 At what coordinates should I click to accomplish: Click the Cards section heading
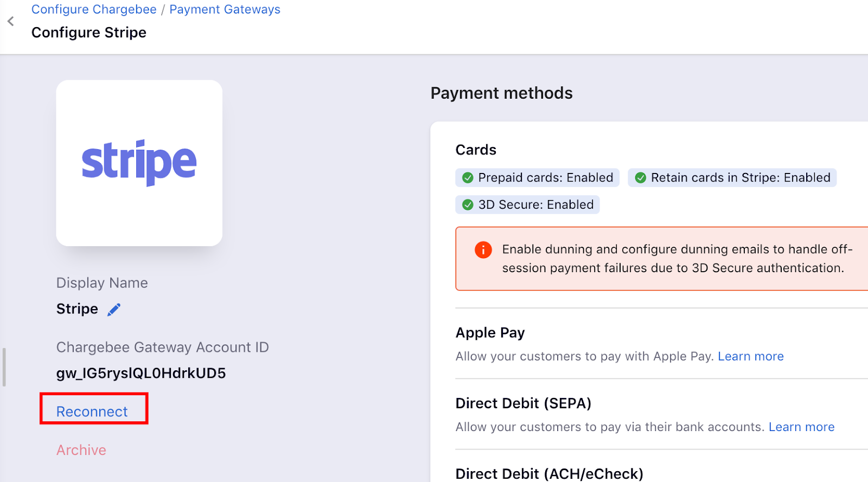click(476, 150)
